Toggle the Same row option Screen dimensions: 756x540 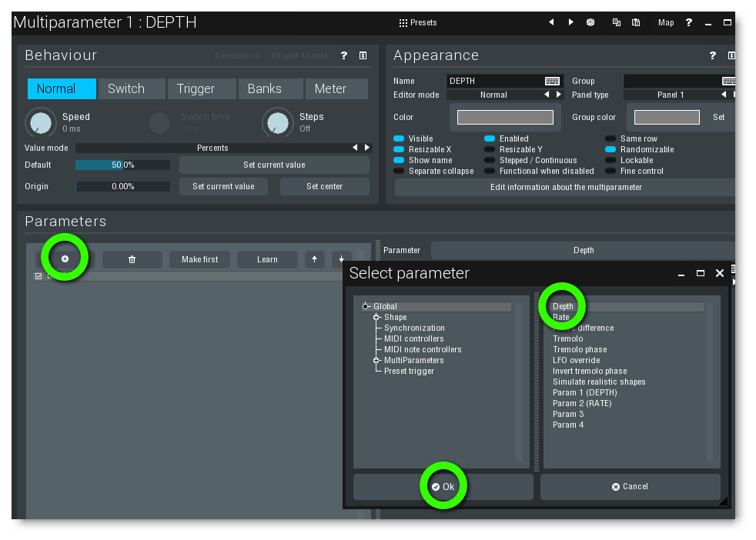point(631,138)
